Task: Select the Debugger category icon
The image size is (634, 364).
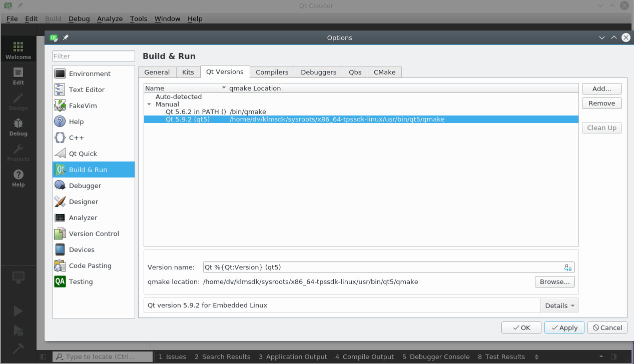Action: pos(60,185)
